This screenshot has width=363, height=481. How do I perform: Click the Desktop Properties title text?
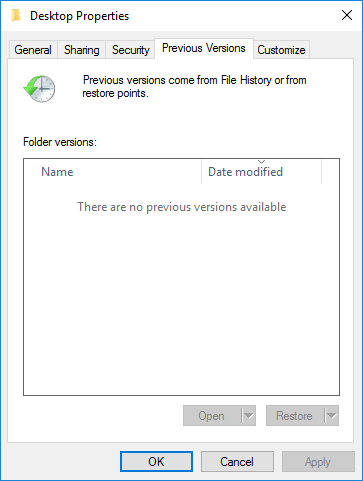coord(79,16)
